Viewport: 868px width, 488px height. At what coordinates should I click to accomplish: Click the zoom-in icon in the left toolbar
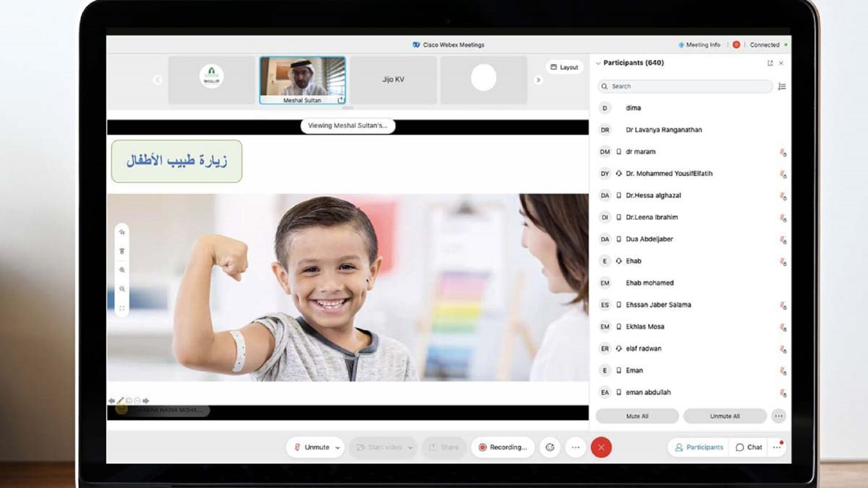[x=122, y=270]
